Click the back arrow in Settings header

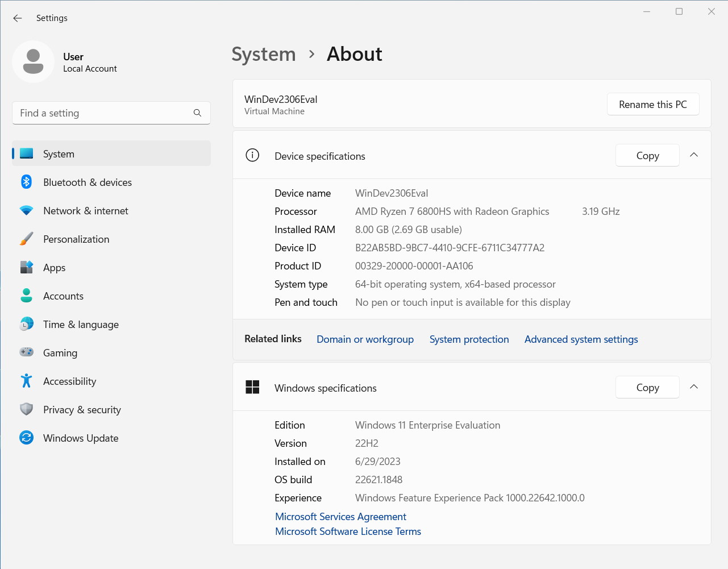18,18
